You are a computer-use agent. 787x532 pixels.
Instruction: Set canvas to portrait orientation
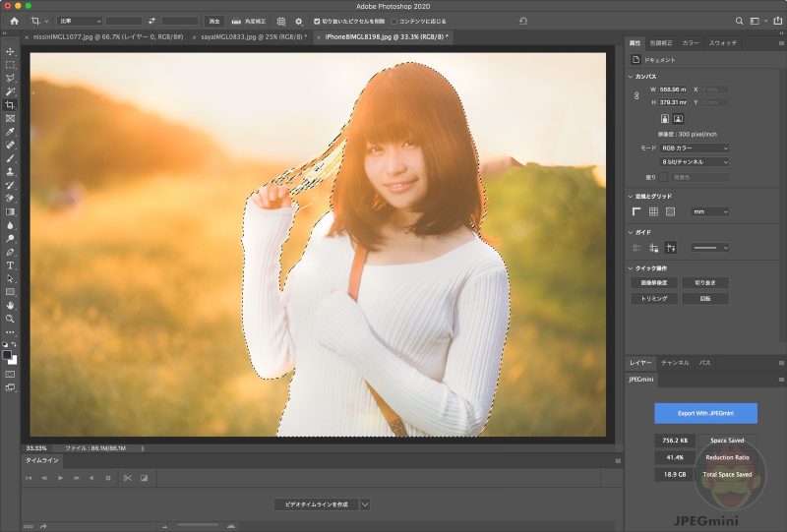[x=665, y=118]
